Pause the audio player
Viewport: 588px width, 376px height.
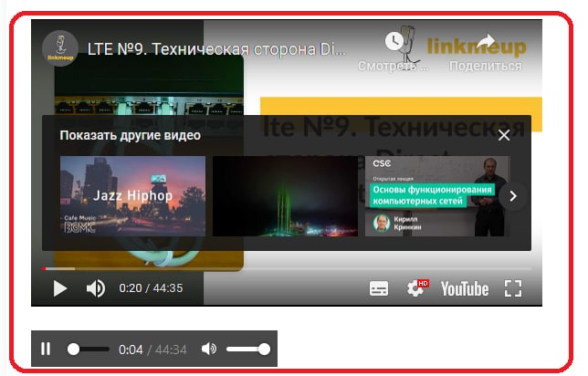pyautogui.click(x=46, y=349)
